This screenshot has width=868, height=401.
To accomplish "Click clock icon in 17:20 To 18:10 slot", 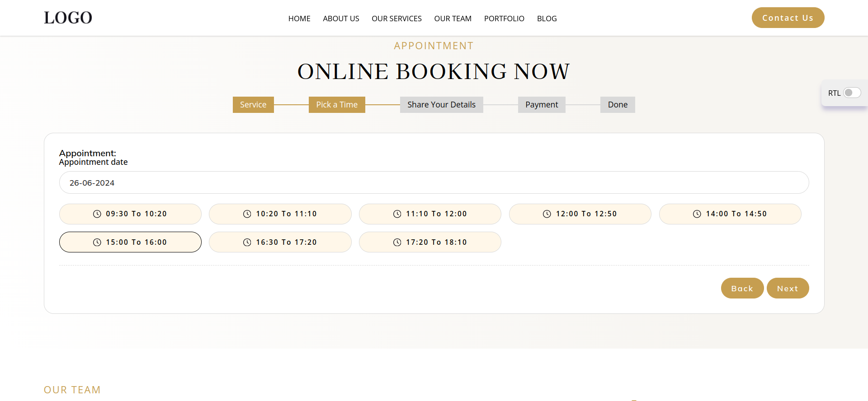I will (x=397, y=242).
